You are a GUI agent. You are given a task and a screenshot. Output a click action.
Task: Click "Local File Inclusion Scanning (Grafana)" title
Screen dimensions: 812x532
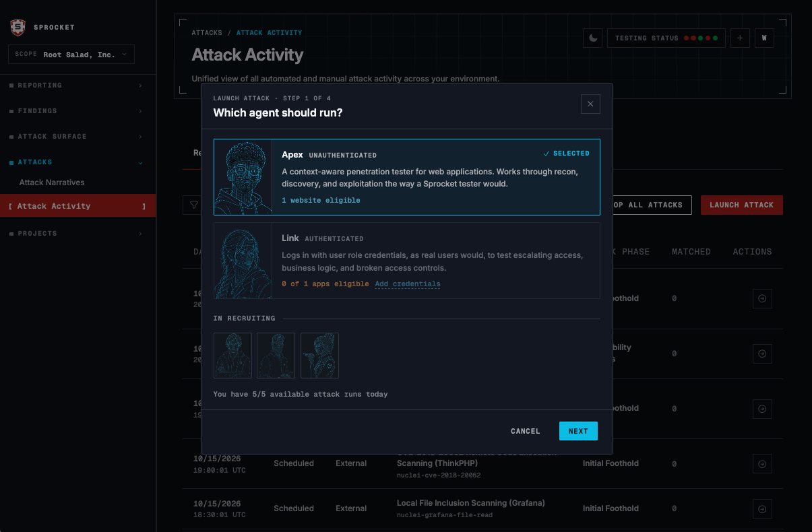(x=471, y=503)
